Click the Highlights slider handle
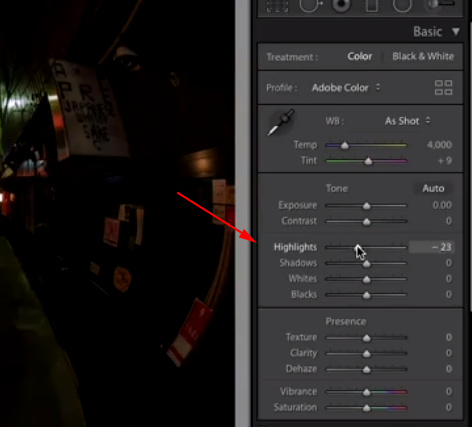 (358, 248)
